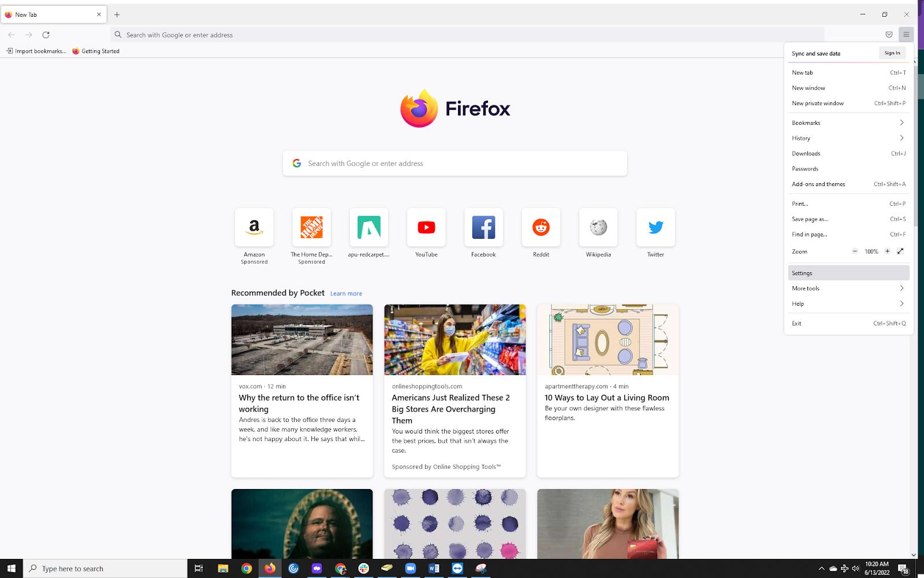
Task: Click the floorplan article thumbnail
Action: [608, 340]
